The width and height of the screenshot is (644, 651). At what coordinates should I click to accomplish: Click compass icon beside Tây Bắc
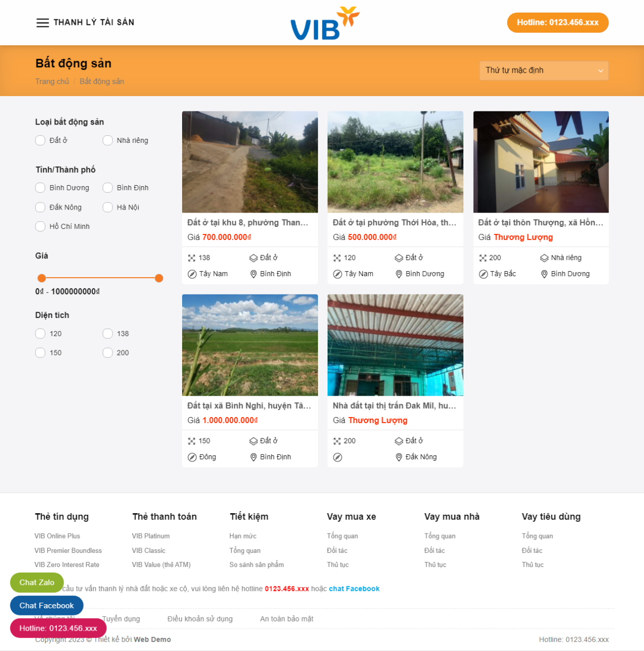(x=483, y=274)
